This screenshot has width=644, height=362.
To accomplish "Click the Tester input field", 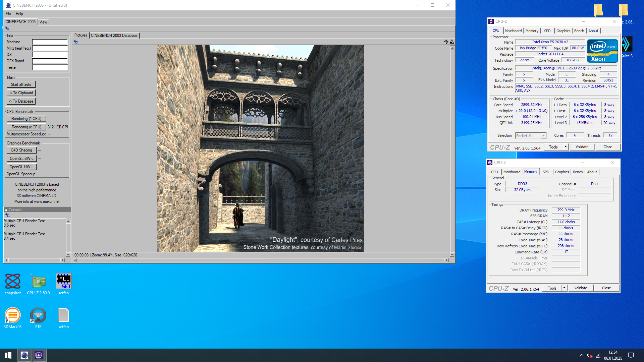I will click(x=50, y=68).
